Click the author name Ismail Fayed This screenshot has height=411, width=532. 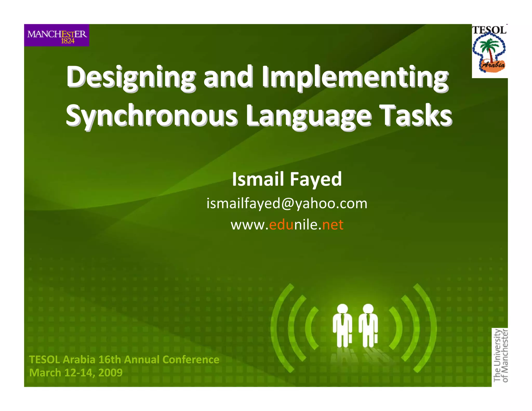[287, 179]
